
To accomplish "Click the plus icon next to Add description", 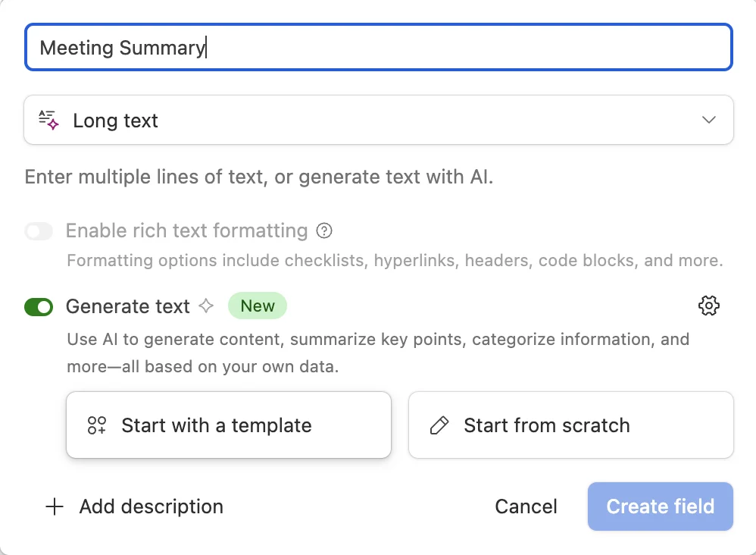I will [55, 506].
